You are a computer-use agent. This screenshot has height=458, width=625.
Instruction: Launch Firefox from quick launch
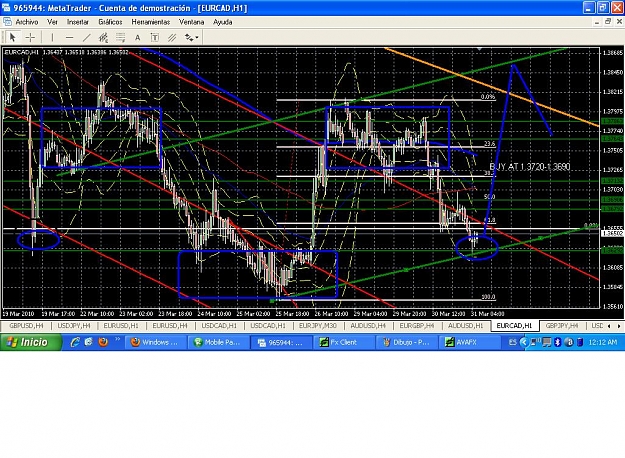103,342
